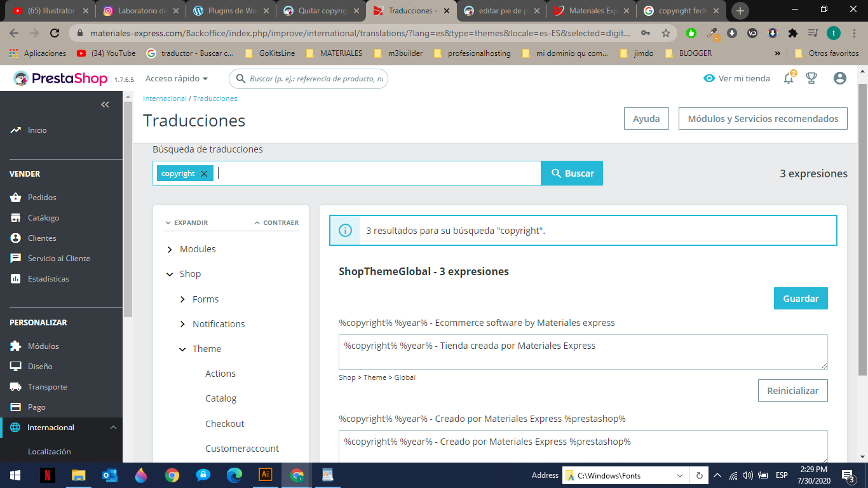Reload the current browser page
868x488 pixels.
coord(55,33)
